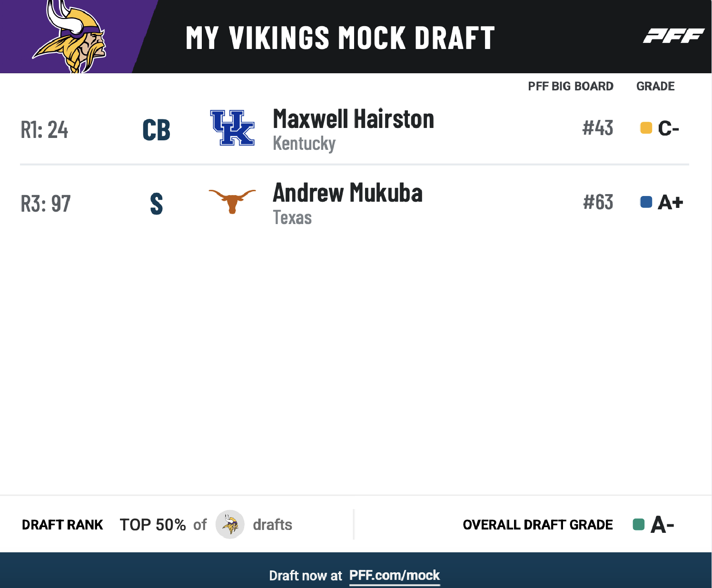Click the GRADE column header
The height and width of the screenshot is (588, 712).
point(655,86)
